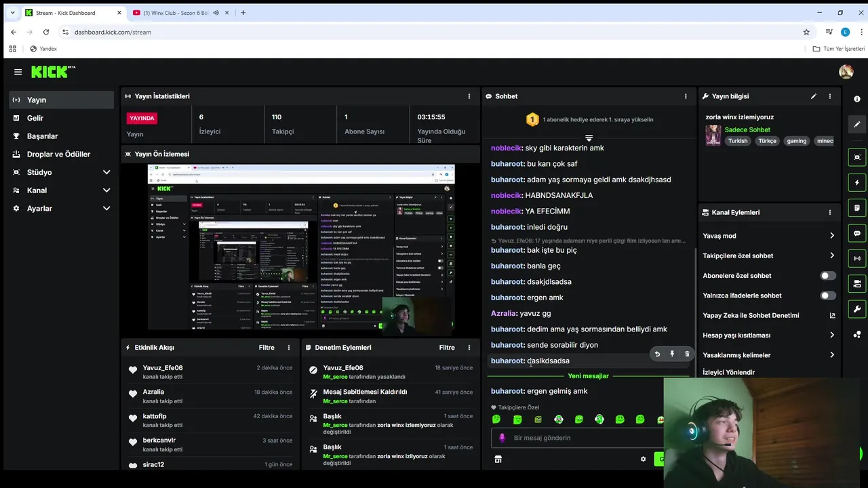868x488 pixels.
Task: Select the first green emote
Action: click(496, 420)
